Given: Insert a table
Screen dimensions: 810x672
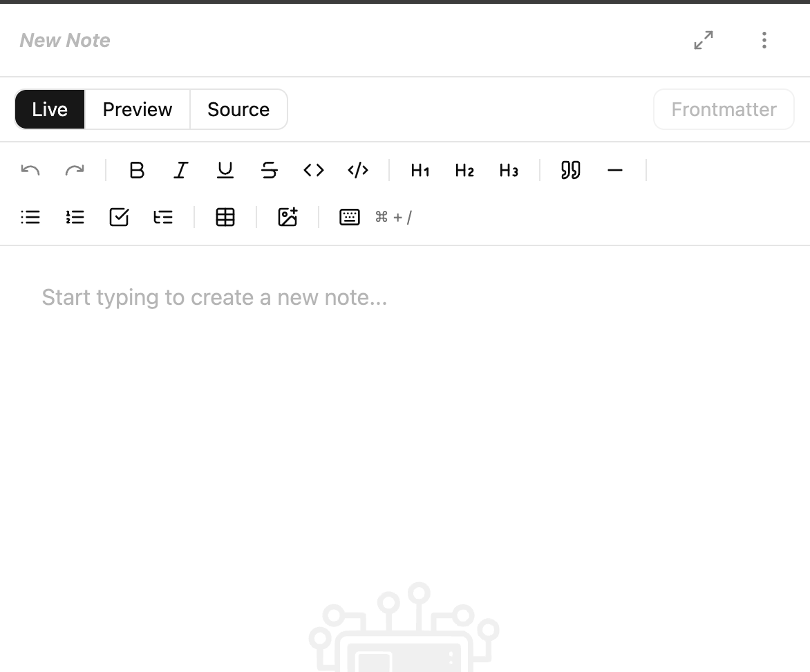Looking at the screenshot, I should tap(225, 216).
